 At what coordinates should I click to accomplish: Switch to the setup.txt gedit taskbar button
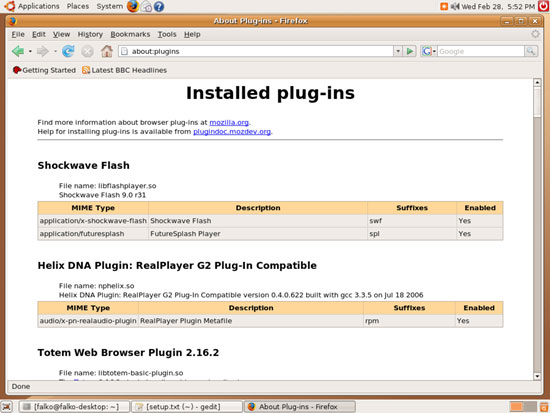(x=187, y=407)
